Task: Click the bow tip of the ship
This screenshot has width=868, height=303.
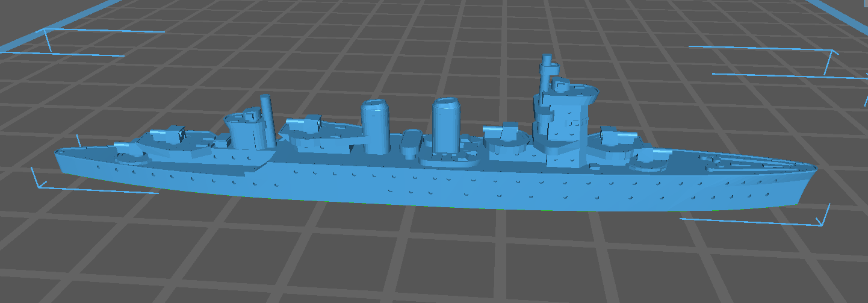Action: coord(815,172)
